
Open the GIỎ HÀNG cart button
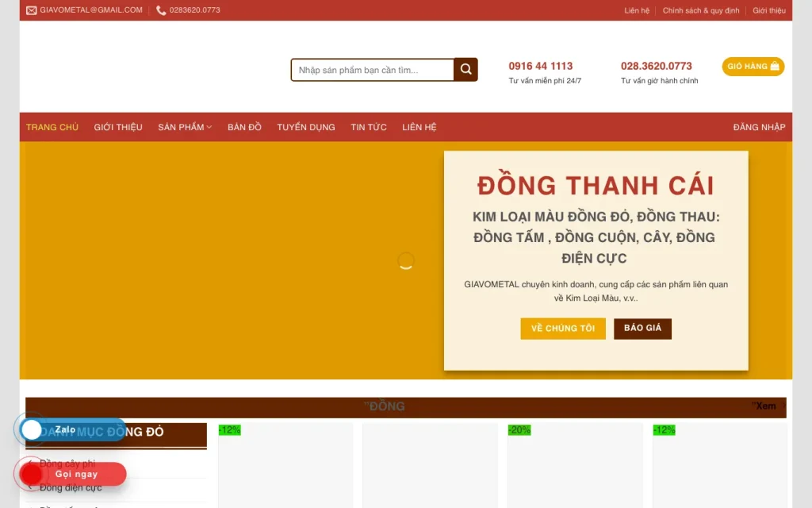[x=753, y=67]
